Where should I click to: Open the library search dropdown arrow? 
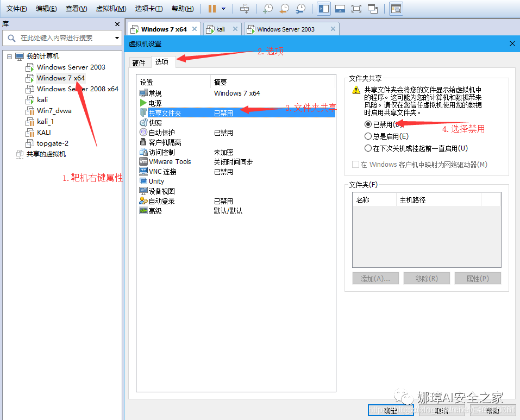tap(117, 38)
